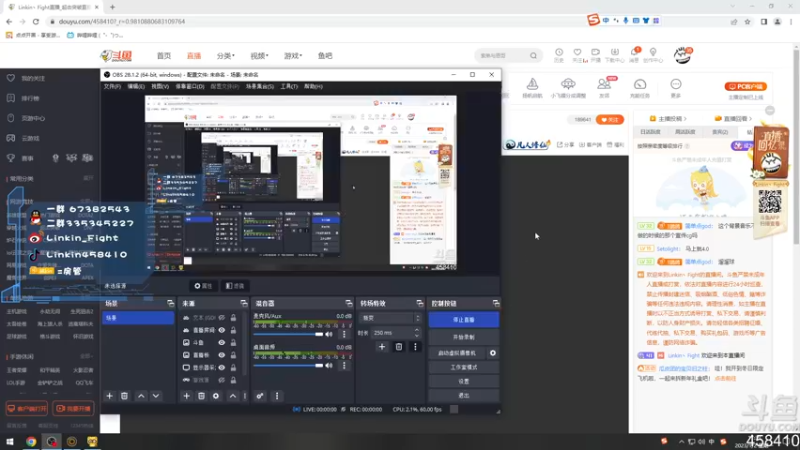
Task: Pop out the Audio Mixer dock panel
Action: (x=348, y=303)
